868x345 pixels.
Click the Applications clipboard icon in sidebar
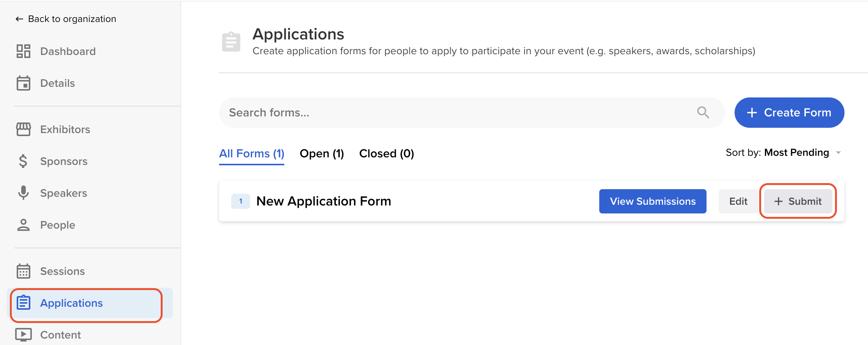point(24,303)
